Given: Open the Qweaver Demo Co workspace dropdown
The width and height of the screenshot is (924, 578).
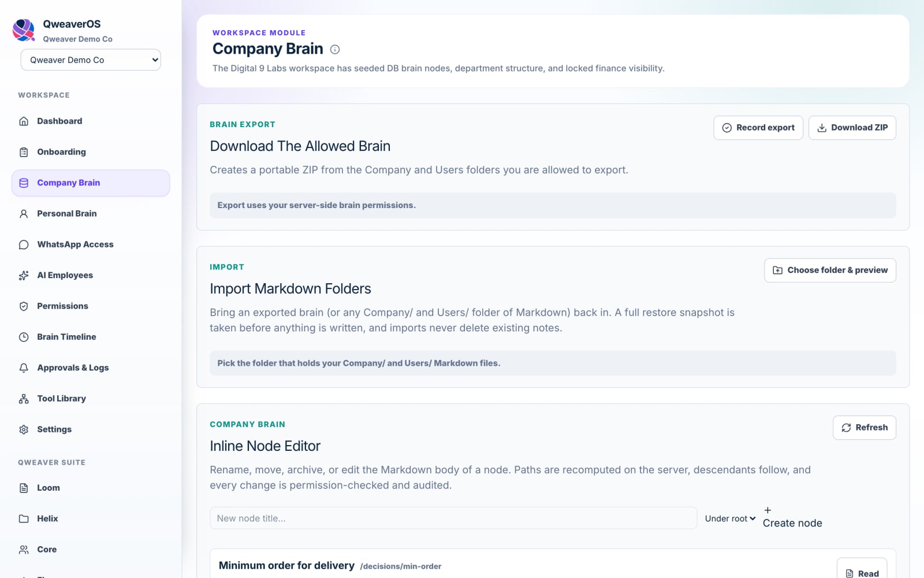Looking at the screenshot, I should click(x=91, y=60).
